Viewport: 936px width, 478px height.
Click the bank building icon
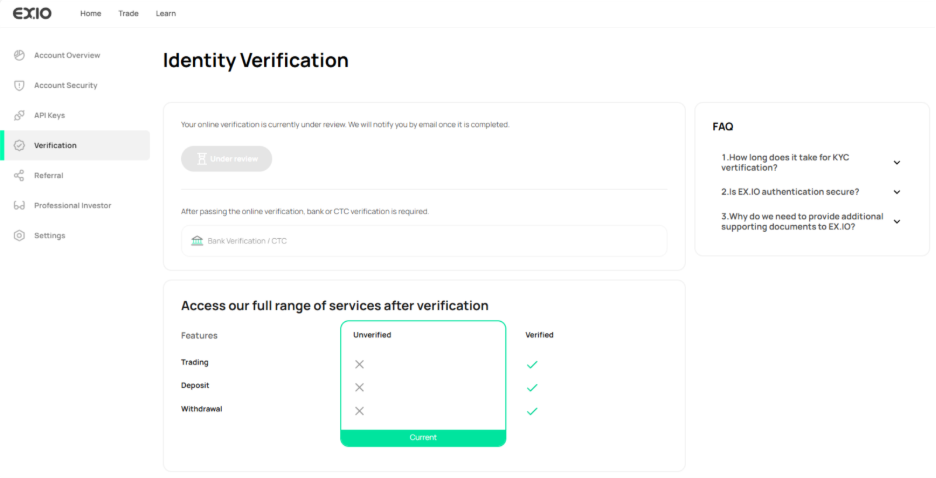(x=197, y=241)
